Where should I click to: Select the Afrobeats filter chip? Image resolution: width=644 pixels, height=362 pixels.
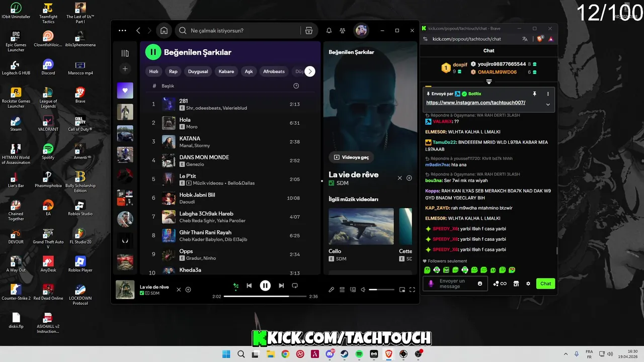(x=274, y=71)
